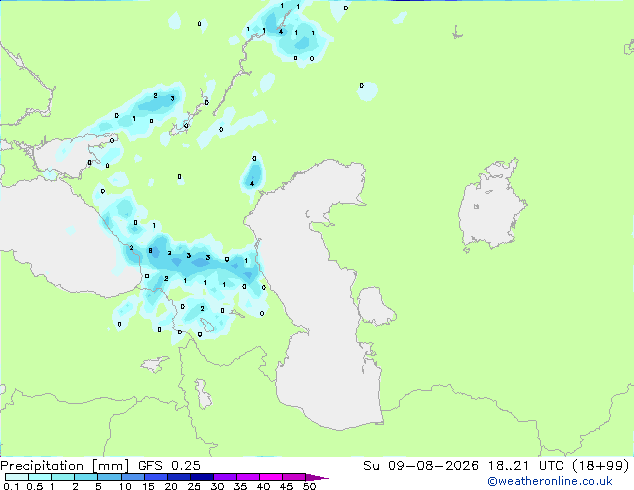Click the '10' legend scale value

point(125,486)
